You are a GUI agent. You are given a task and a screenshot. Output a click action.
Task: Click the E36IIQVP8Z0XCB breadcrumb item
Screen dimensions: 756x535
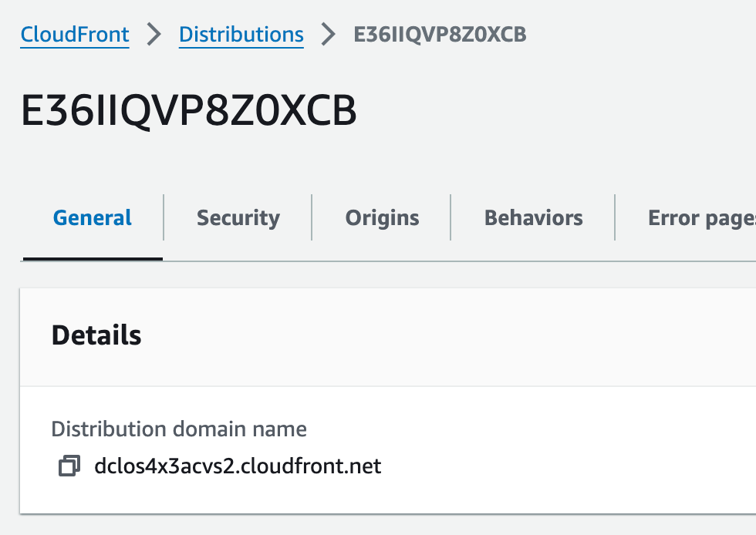(x=440, y=35)
